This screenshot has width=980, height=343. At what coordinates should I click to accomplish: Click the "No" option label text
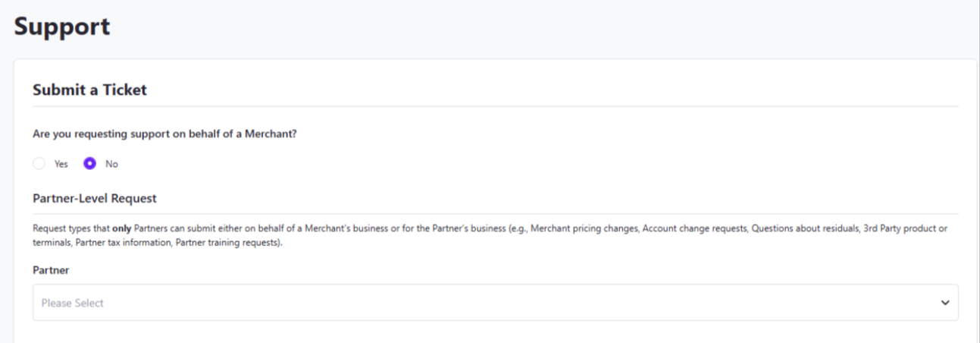click(x=111, y=164)
